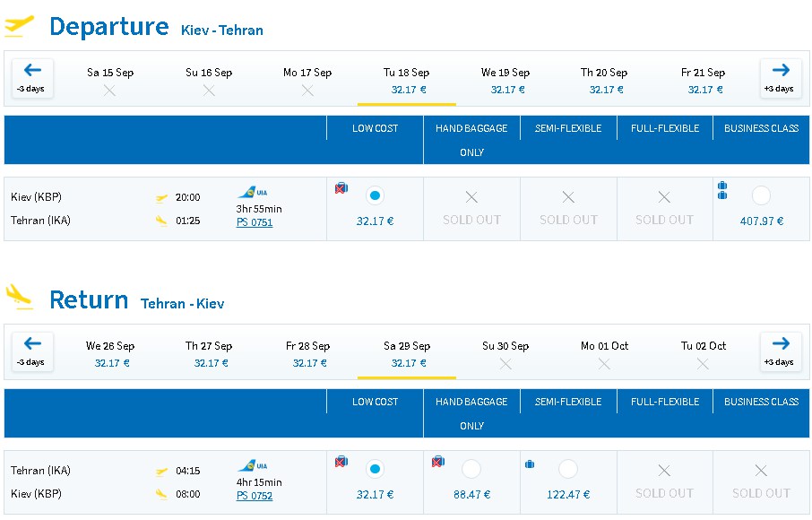The image size is (812, 520).
Task: Click no-baggage icon in departure Low Cost cell
Action: [x=341, y=188]
